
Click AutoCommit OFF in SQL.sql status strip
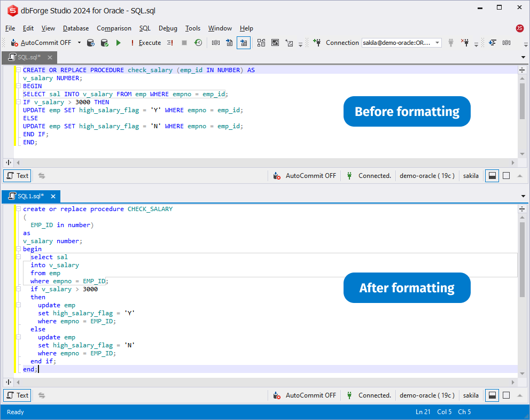click(x=305, y=176)
